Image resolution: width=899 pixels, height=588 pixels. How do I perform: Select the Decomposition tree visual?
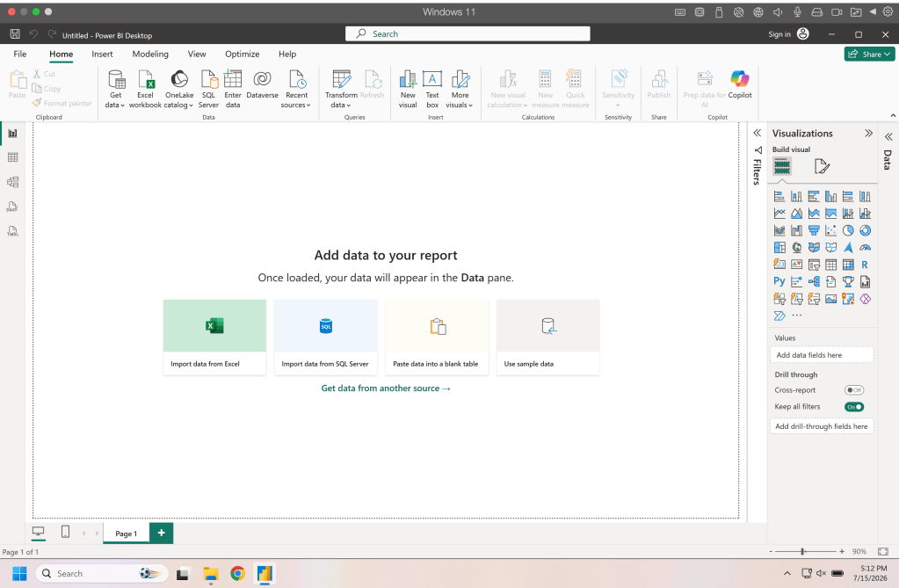[814, 281]
